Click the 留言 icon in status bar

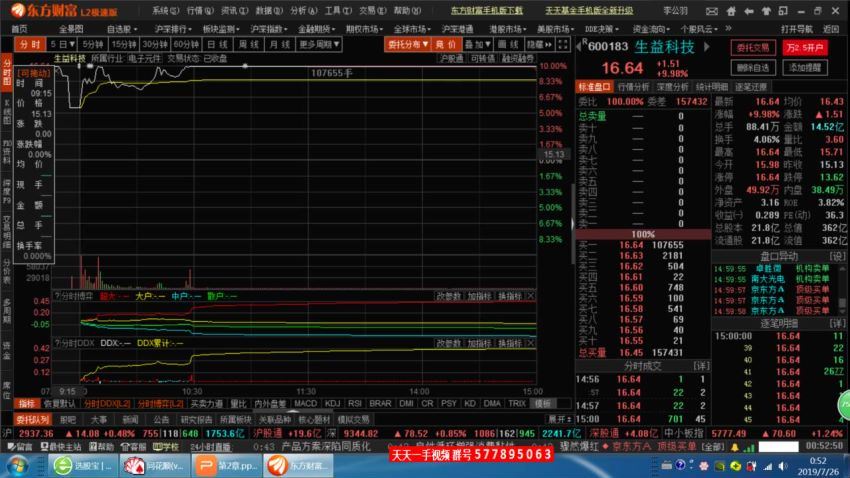20,447
